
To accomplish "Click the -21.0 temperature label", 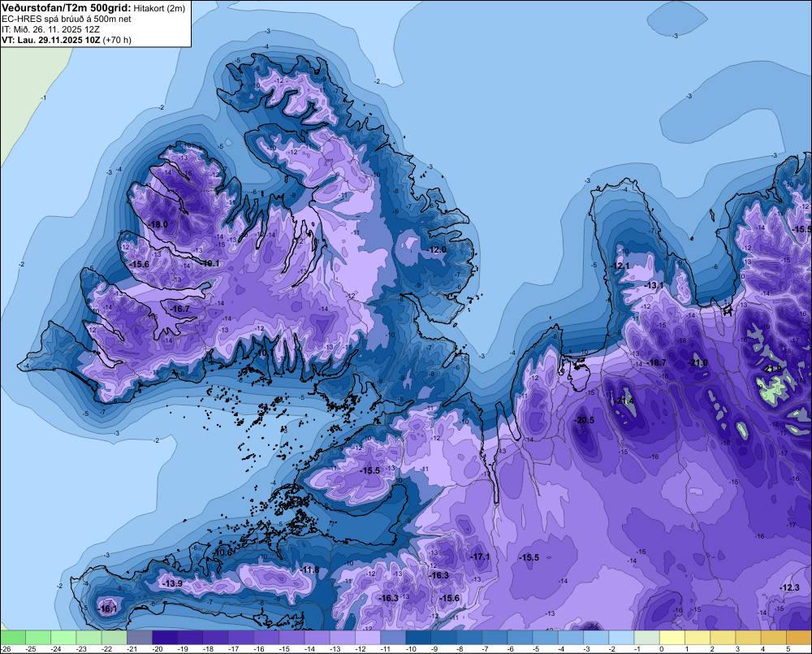I will tap(698, 362).
